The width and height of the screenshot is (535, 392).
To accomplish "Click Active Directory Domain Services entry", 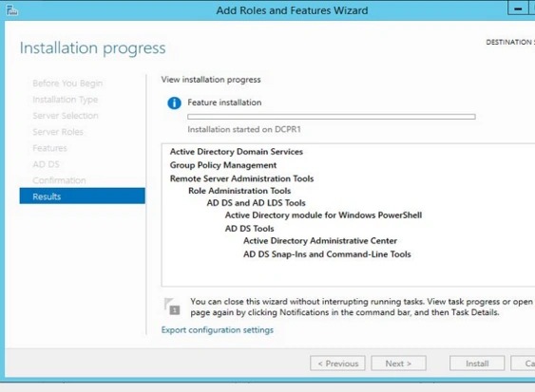I will 237,152.
